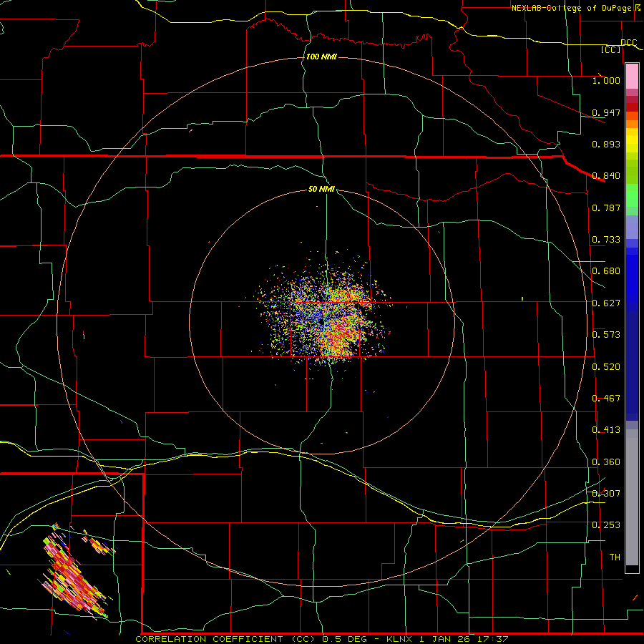The height and width of the screenshot is (644, 644).
Task: Click the Correlation Coefficient caption at bottom
Action: pos(322,639)
